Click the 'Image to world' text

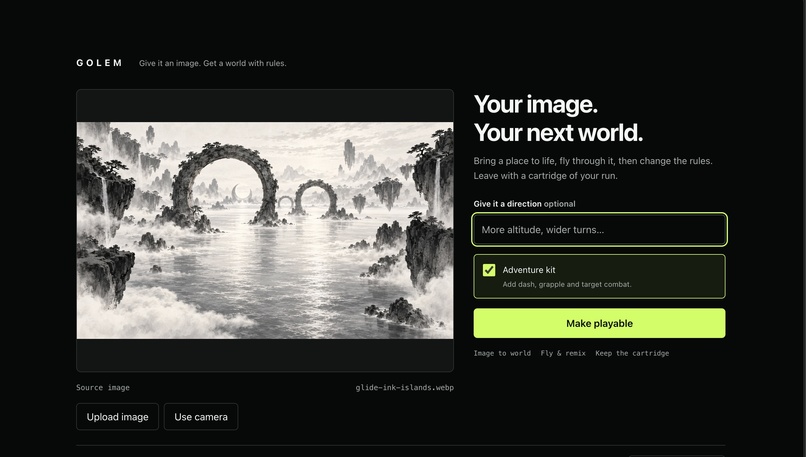502,353
